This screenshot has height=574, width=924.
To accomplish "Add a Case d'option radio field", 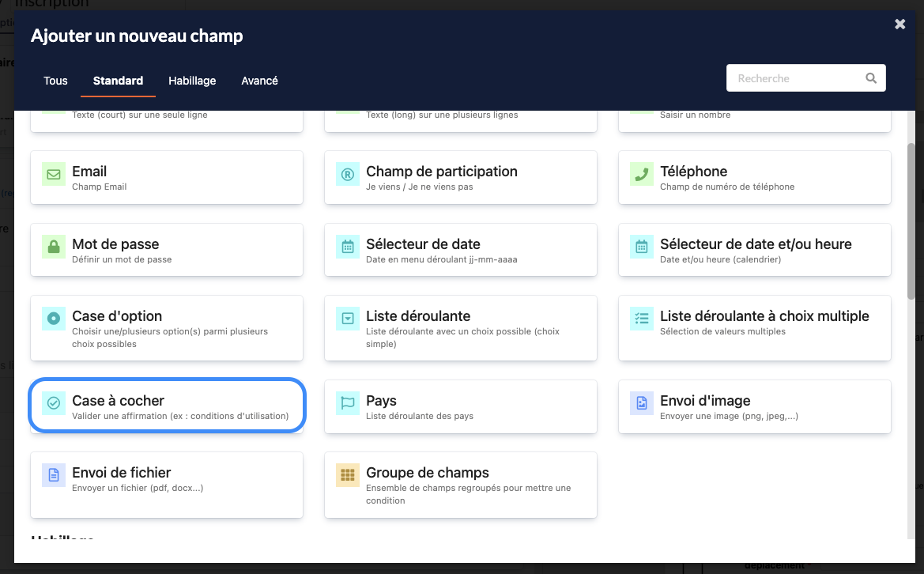I will coord(167,327).
